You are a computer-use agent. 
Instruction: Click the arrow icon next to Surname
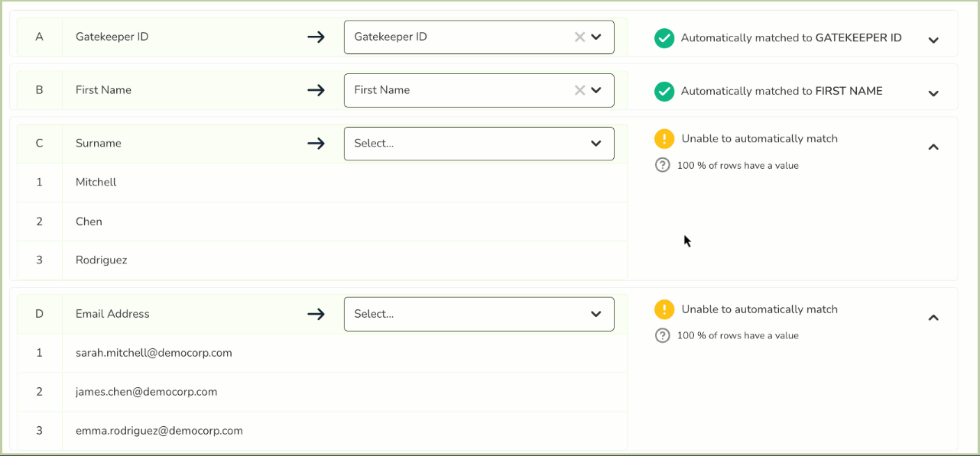pos(316,144)
